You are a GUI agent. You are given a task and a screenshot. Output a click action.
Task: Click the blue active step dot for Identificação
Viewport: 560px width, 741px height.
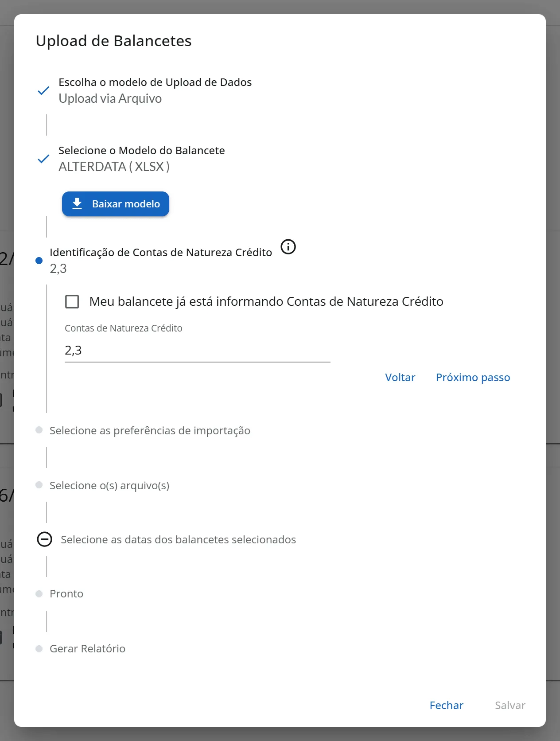pyautogui.click(x=39, y=261)
